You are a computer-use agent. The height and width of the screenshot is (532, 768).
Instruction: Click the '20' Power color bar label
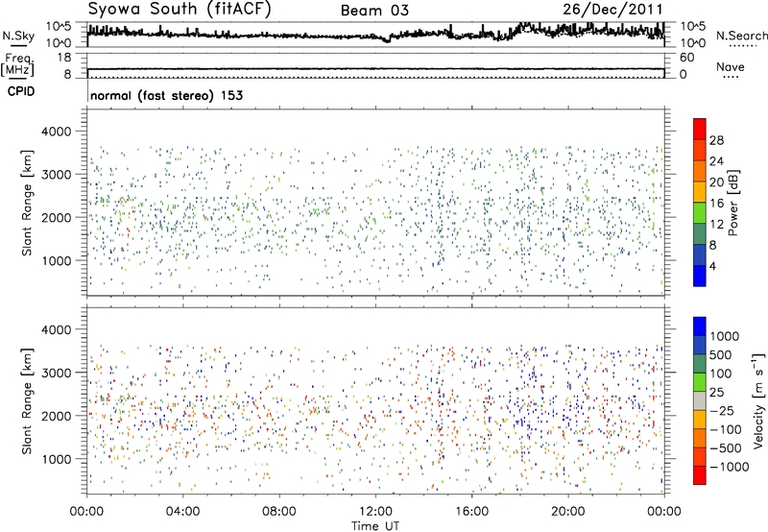pyautogui.click(x=716, y=182)
